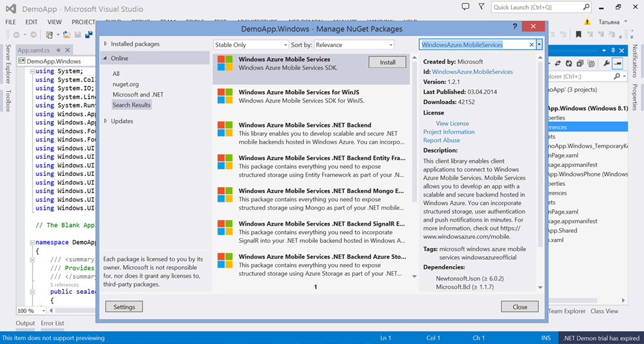Collapse the namespace DemoApp block
The width and height of the screenshot is (644, 344).
coord(32,243)
